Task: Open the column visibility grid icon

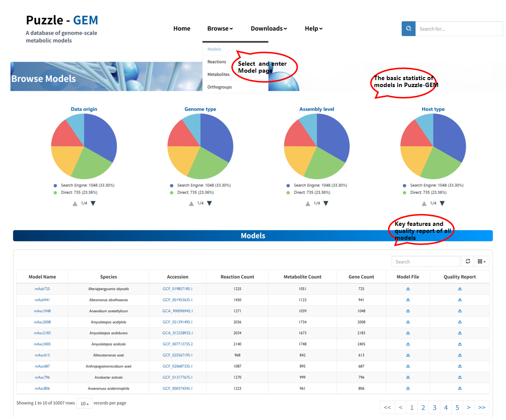Action: tap(481, 262)
